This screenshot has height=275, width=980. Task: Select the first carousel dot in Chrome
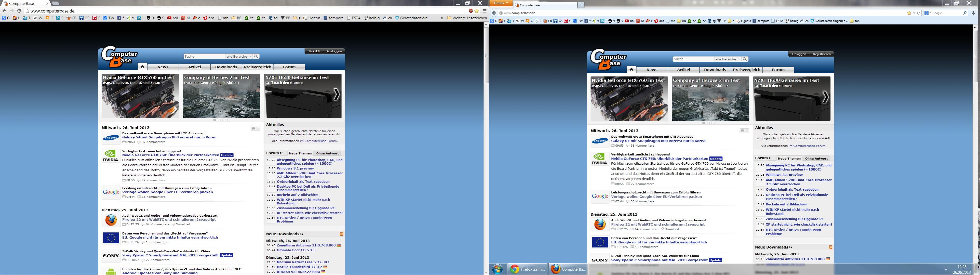pyautogui.click(x=214, y=120)
